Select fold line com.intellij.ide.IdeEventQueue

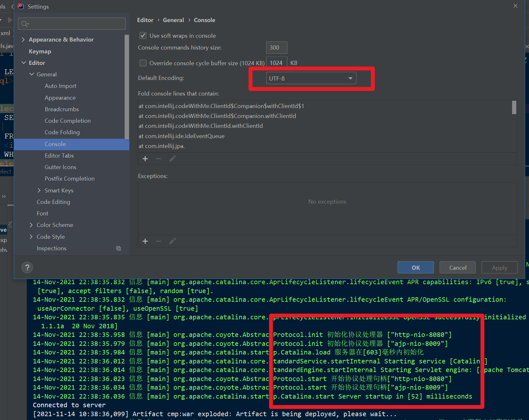181,136
